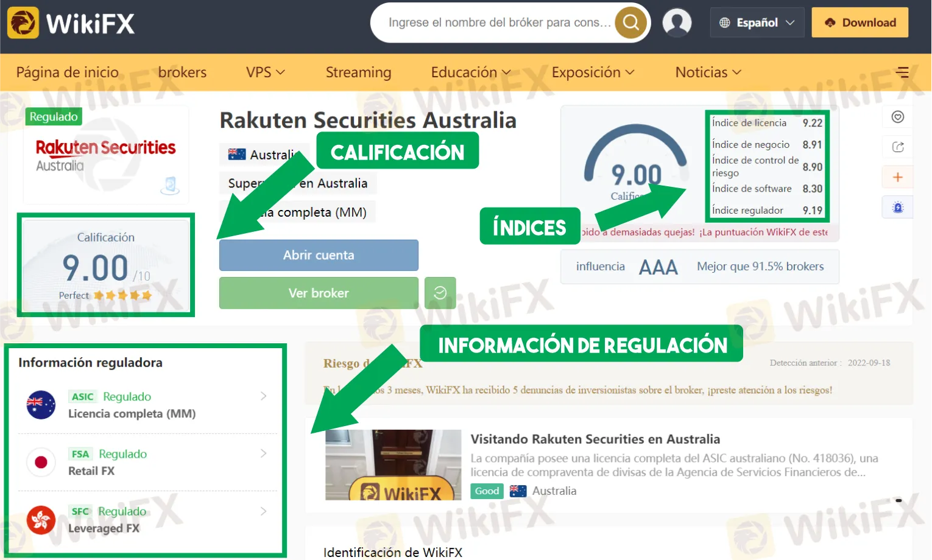This screenshot has height=560, width=932.
Task: Click Índice de licencia 9.22
Action: click(767, 123)
